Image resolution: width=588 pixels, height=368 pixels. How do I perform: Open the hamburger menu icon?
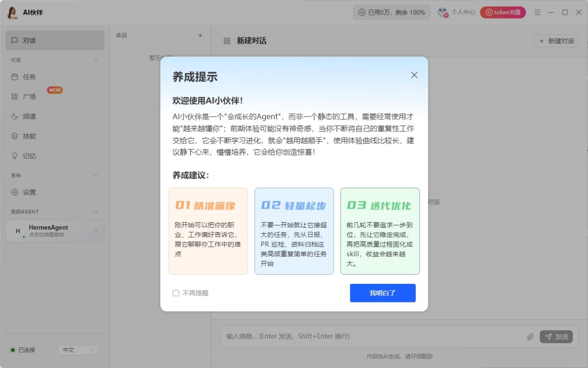pyautogui.click(x=537, y=13)
